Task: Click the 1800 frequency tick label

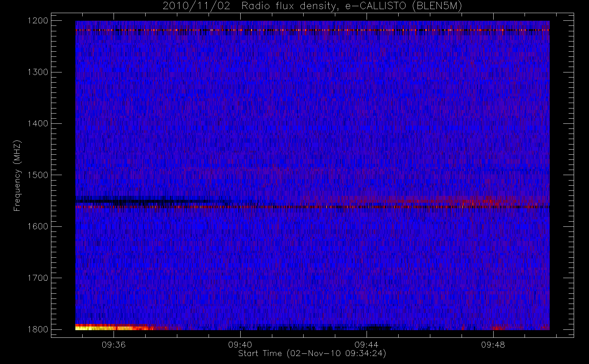Action: (x=38, y=329)
